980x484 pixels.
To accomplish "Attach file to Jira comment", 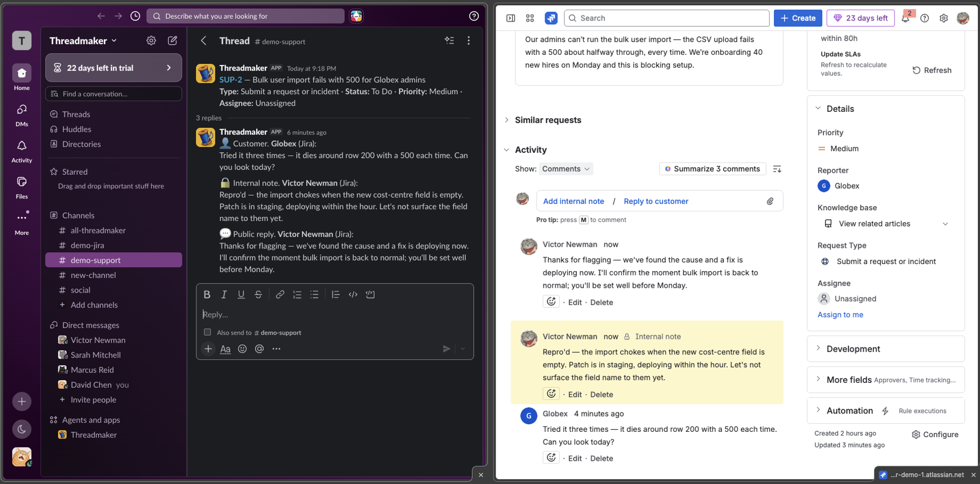I will pyautogui.click(x=770, y=201).
